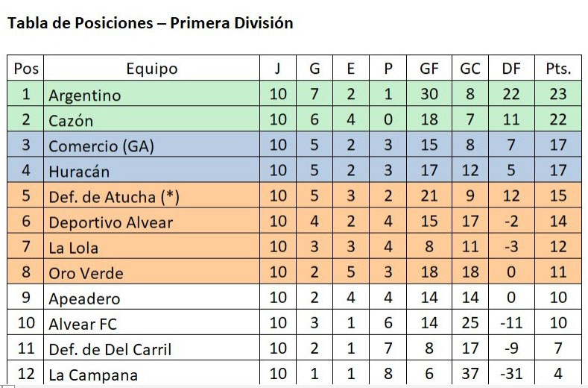Click the 'Argentino' team cell
588x388 pixels.
(151, 93)
